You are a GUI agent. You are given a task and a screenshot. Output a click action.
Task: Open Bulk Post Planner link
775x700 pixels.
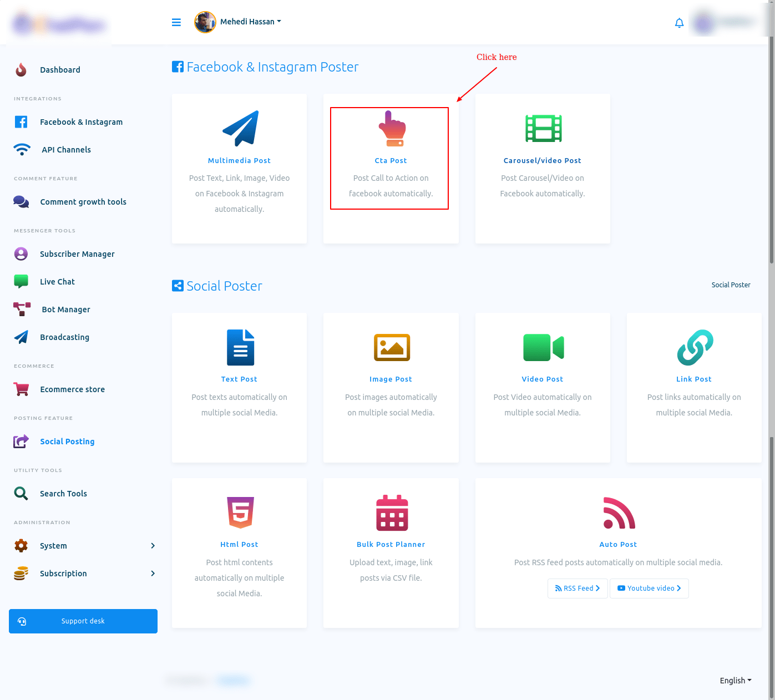tap(391, 545)
